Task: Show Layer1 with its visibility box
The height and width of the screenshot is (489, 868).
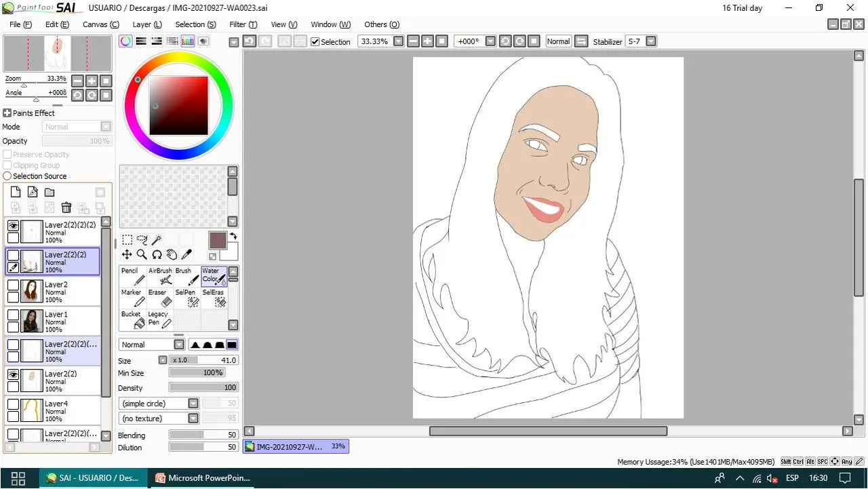Action: click(x=13, y=315)
